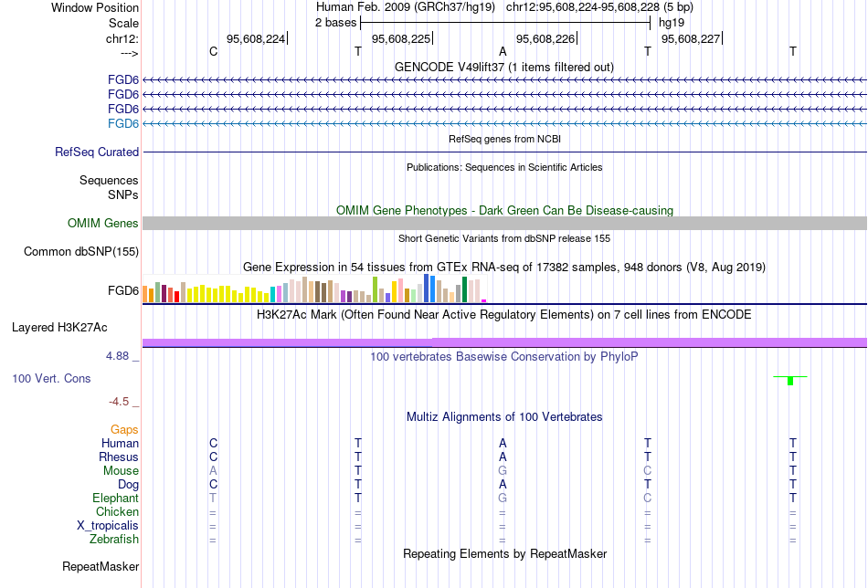
Task: Click the 4.88 PhyloP upper scale value
Action: pyautogui.click(x=117, y=356)
